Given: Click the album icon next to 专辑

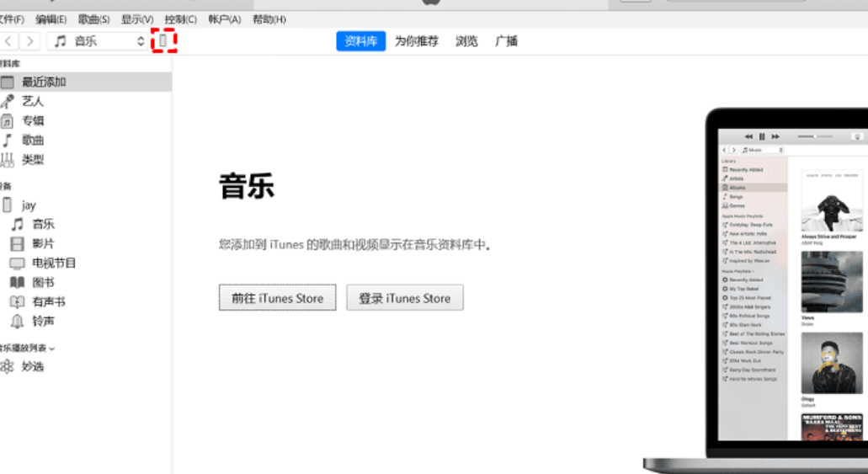Looking at the screenshot, I should click(8, 120).
